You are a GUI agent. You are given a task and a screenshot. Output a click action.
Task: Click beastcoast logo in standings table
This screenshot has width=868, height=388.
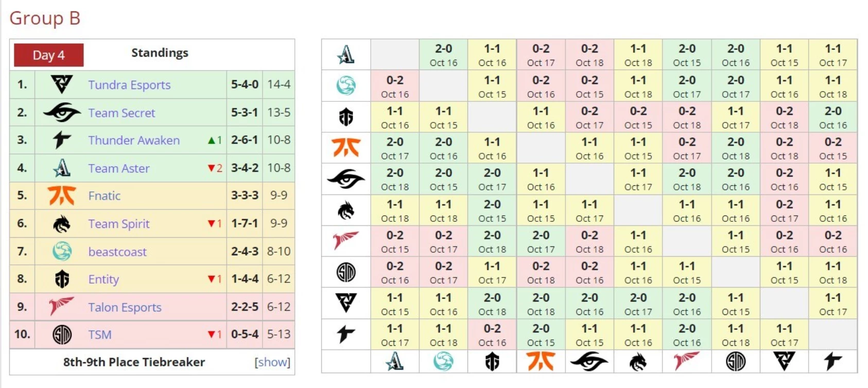pyautogui.click(x=62, y=251)
